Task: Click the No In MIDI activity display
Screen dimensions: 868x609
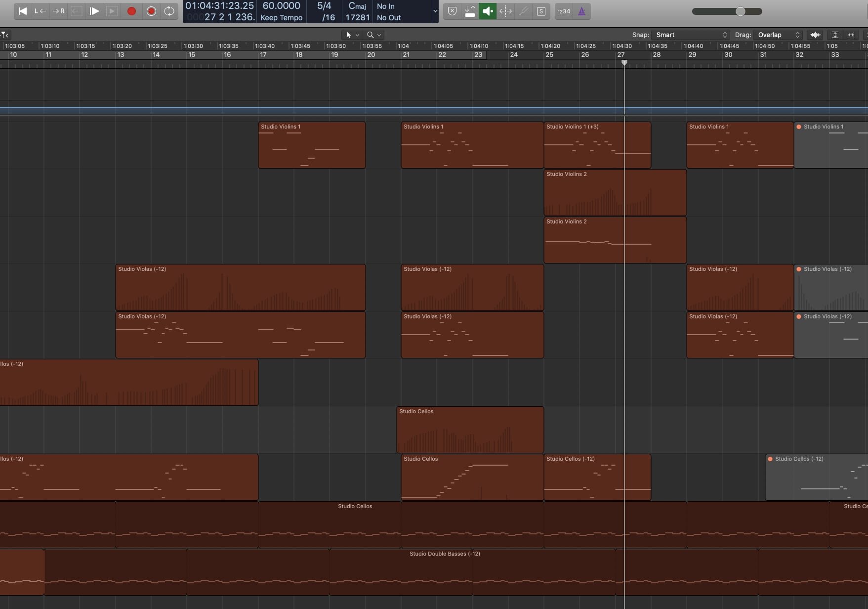Action: pos(386,6)
